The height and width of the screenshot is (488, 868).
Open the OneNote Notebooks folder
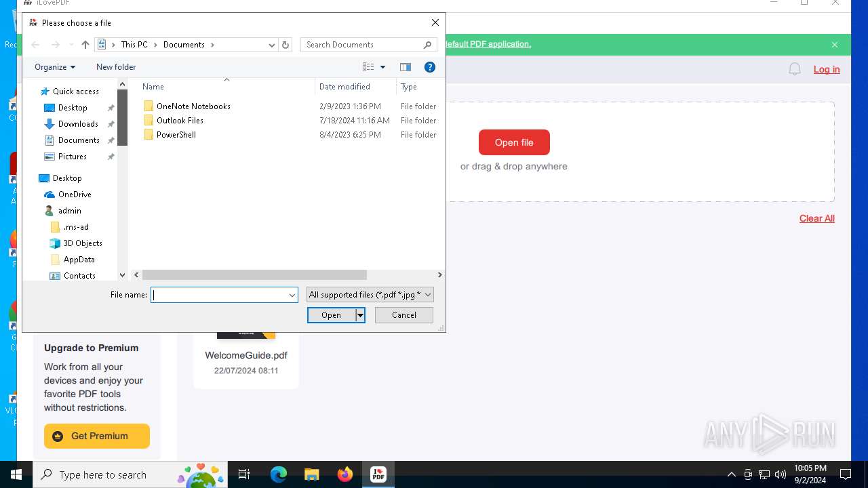pos(193,106)
